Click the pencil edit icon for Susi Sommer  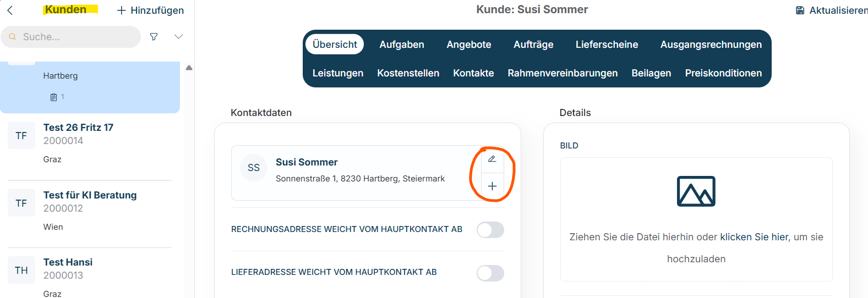tap(492, 159)
